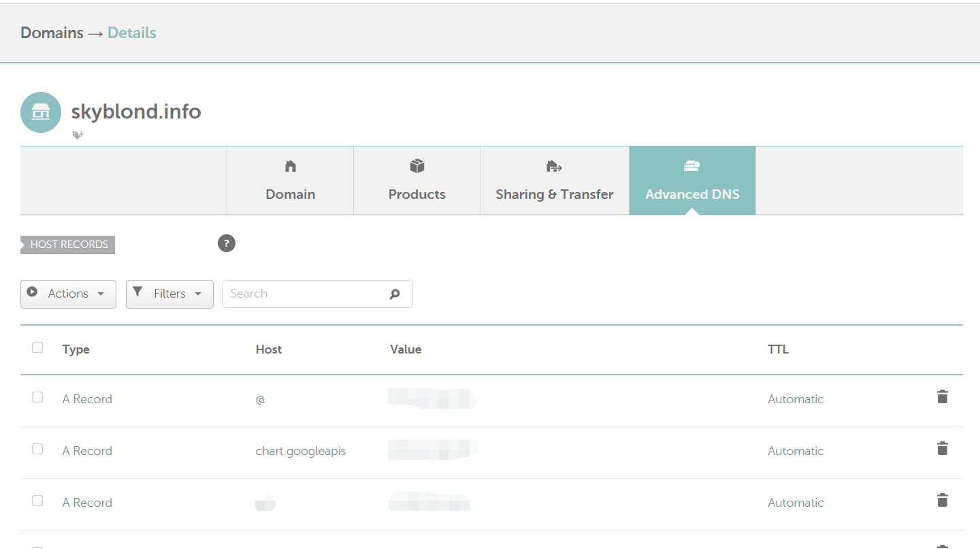Go back to Domains in breadcrumb
Screen dimensions: 980x549
click(52, 33)
